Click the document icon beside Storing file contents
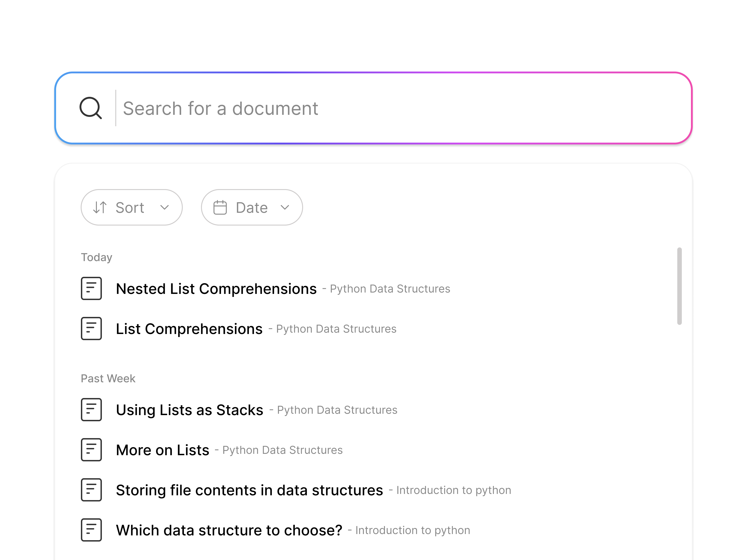The width and height of the screenshot is (747, 560). 91,491
